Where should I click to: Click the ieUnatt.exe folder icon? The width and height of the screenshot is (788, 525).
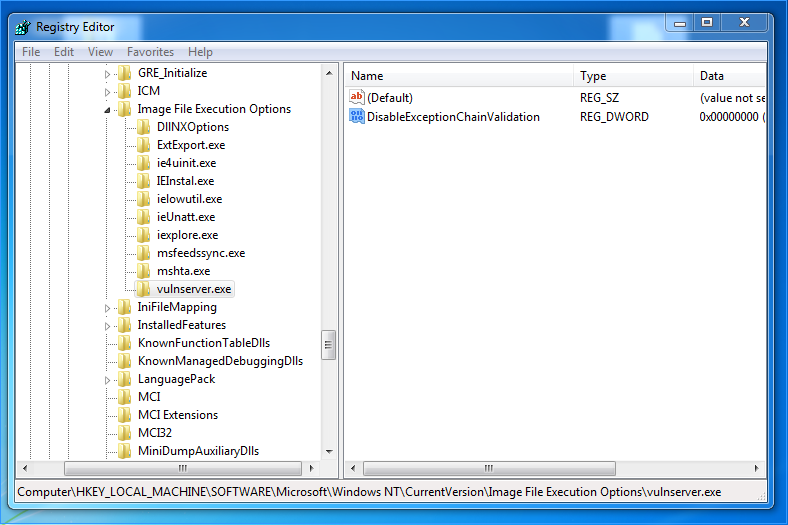coord(144,217)
